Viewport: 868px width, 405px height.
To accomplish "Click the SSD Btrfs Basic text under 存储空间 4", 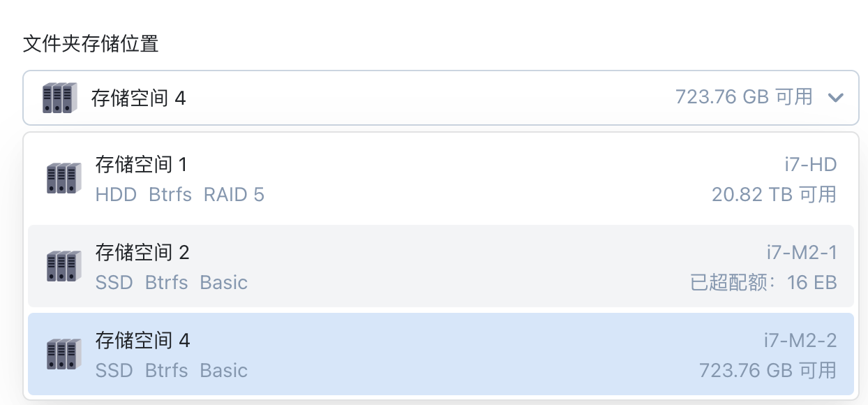I will 171,370.
